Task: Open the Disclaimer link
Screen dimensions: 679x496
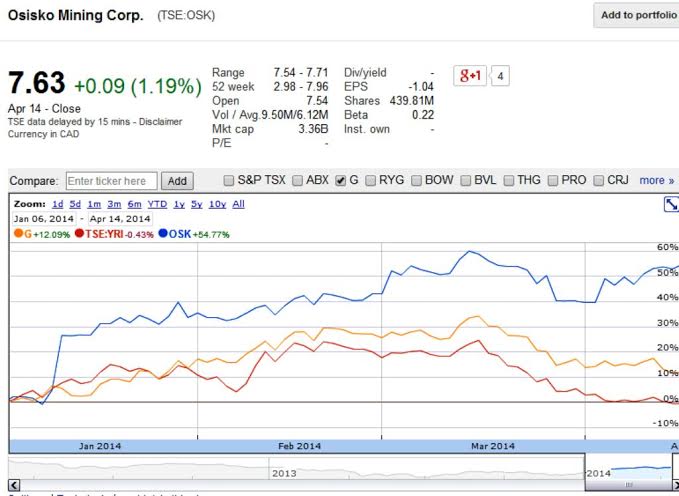Action: click(x=160, y=122)
